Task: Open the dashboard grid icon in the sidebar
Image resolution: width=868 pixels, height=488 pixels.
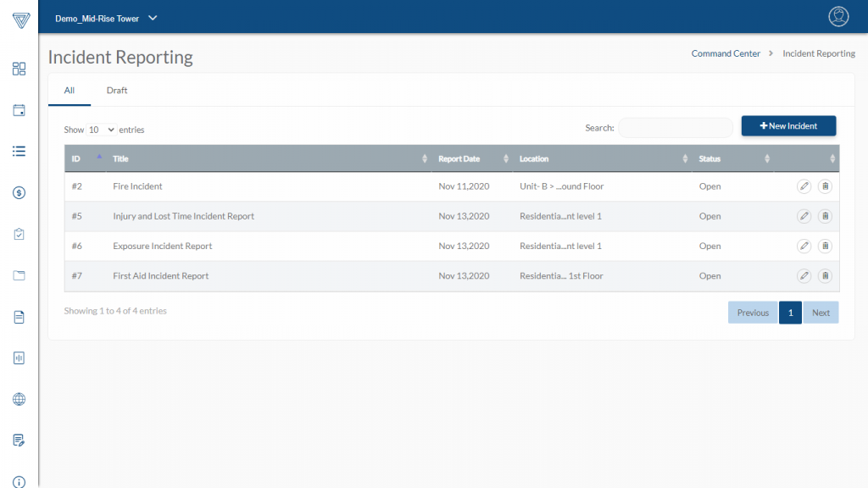Action: tap(19, 69)
